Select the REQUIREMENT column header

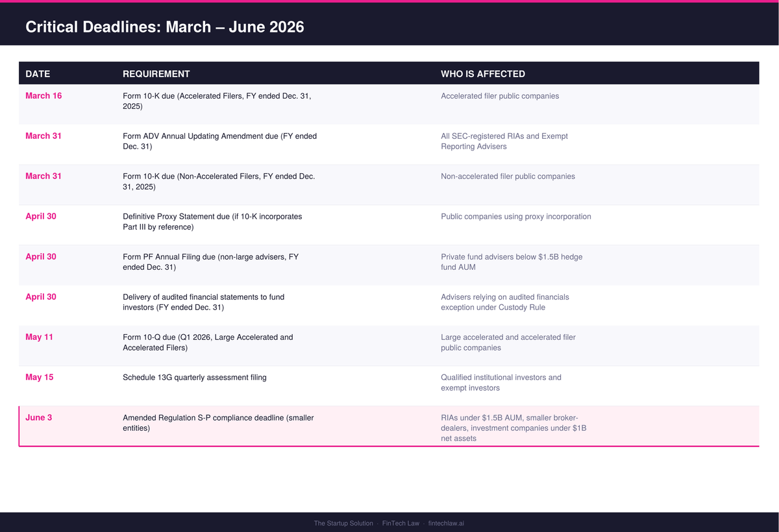[156, 74]
